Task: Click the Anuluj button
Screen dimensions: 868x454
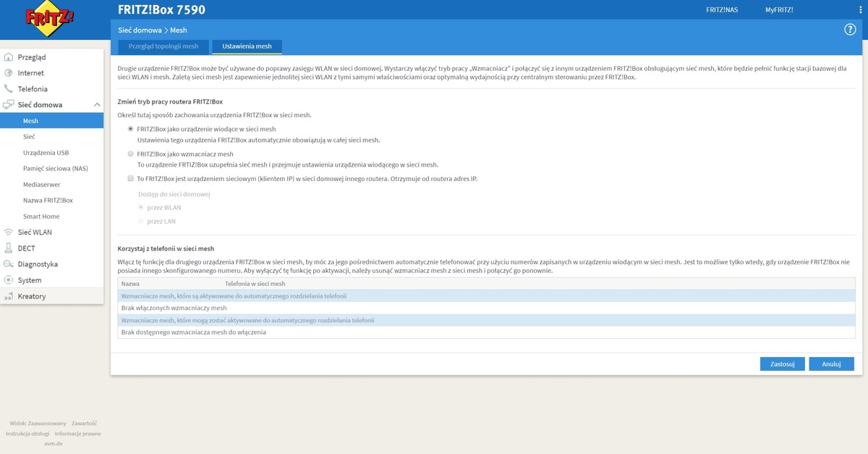Action: pyautogui.click(x=832, y=364)
